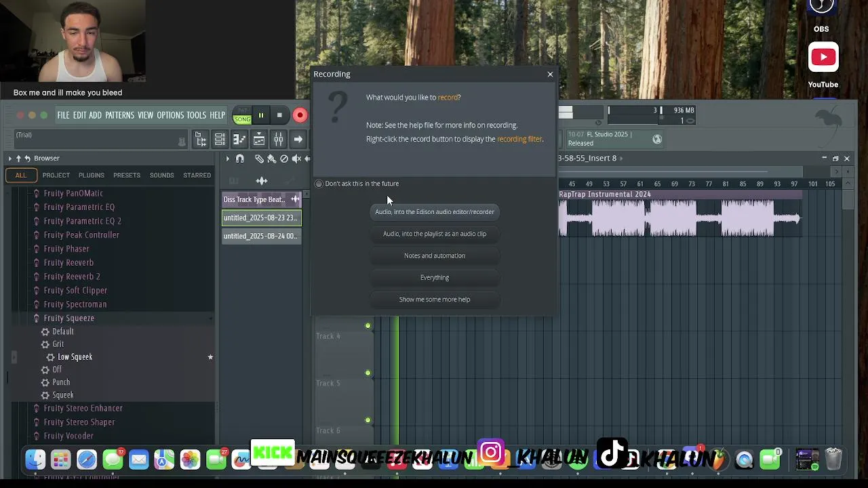Open the piano roll icon

[x=239, y=140]
